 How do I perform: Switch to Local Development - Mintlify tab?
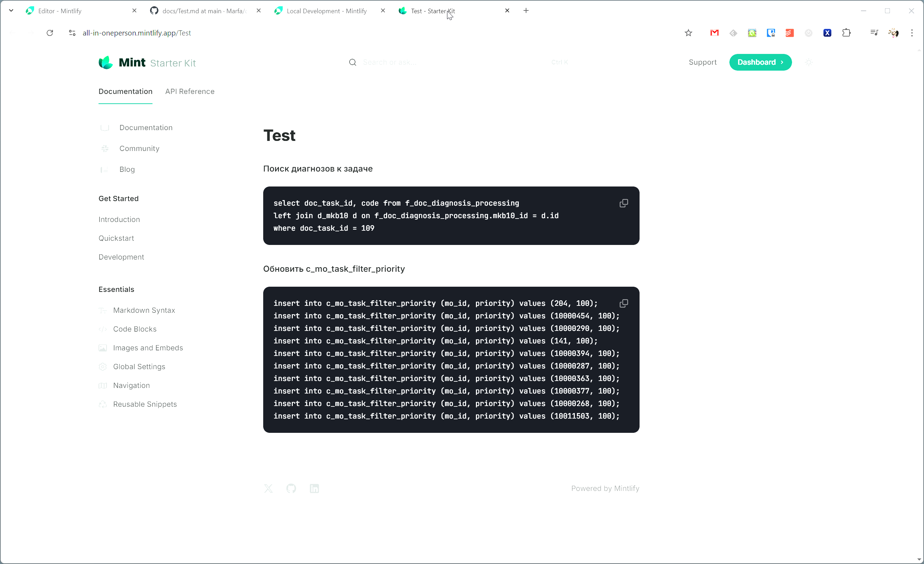click(x=326, y=11)
